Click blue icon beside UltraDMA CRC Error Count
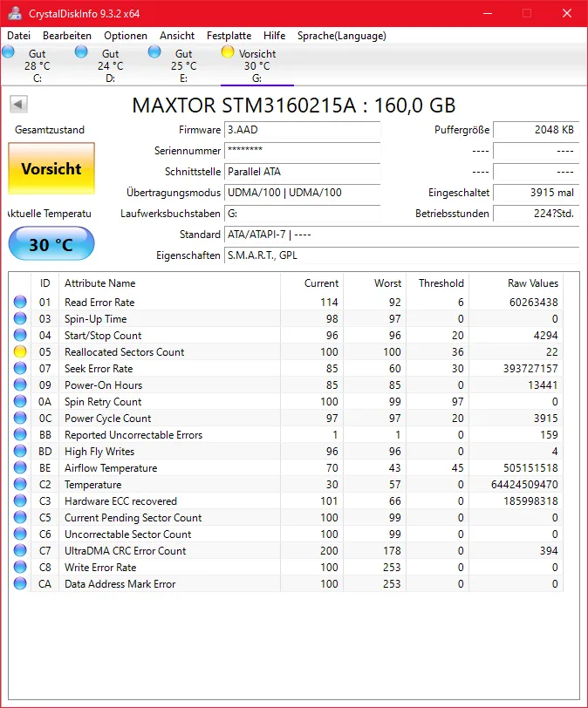Screen dimensions: 588x708 point(20,551)
